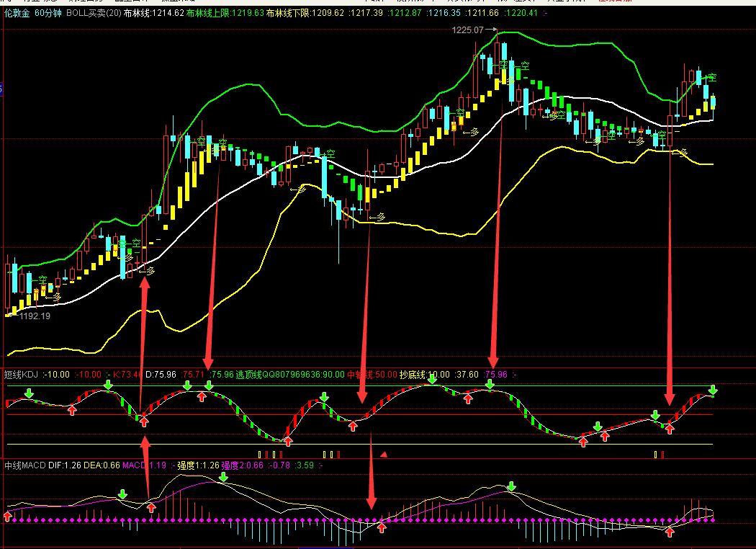Open the BOLL买卖(20) indicator settings

pos(94,13)
